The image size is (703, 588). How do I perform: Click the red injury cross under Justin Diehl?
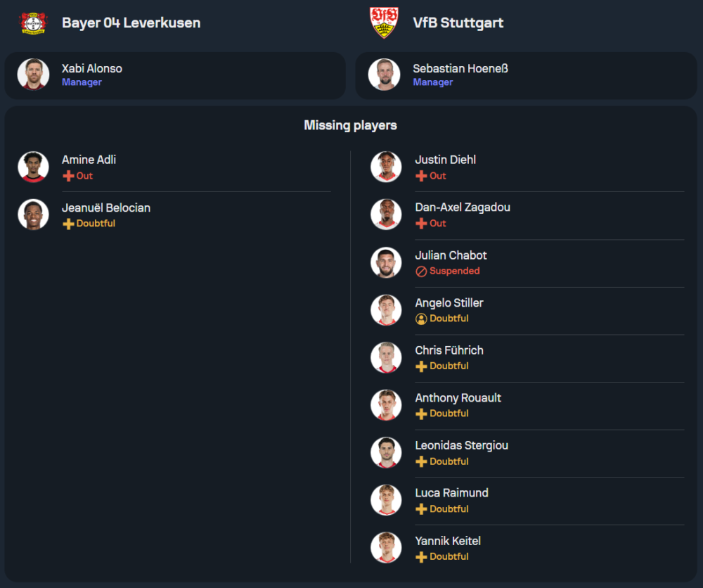pyautogui.click(x=421, y=176)
